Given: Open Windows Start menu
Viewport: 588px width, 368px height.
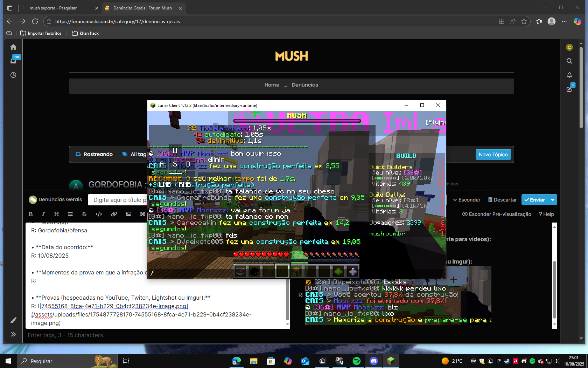Looking at the screenshot, I should (x=8, y=361).
